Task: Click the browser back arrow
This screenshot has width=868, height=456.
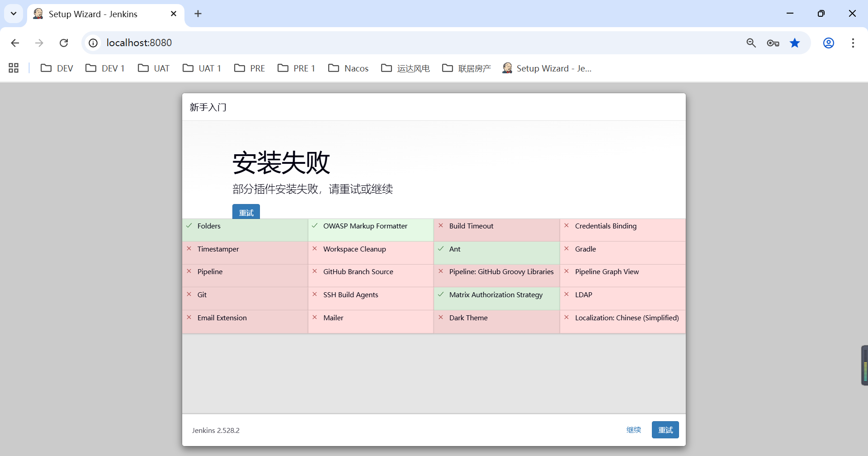Action: tap(15, 43)
